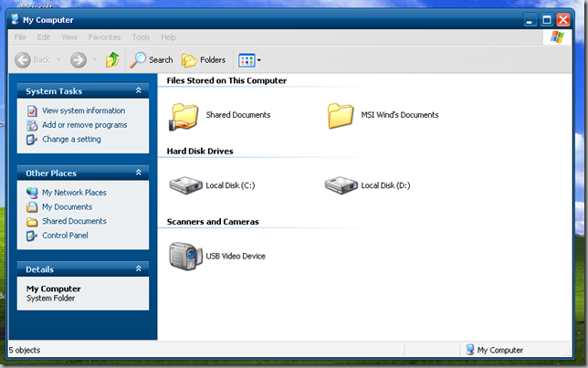The height and width of the screenshot is (368, 588).
Task: Open My Network Places link
Action: (74, 193)
